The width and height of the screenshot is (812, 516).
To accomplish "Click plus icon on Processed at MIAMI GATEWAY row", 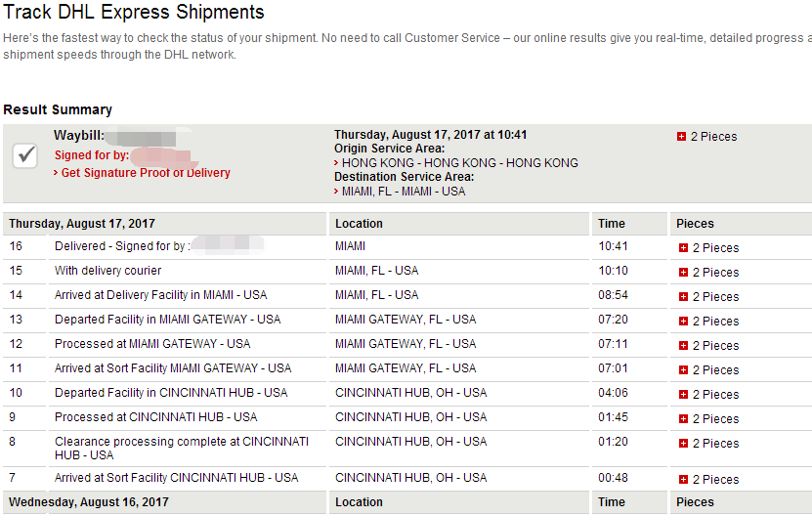I will click(684, 346).
